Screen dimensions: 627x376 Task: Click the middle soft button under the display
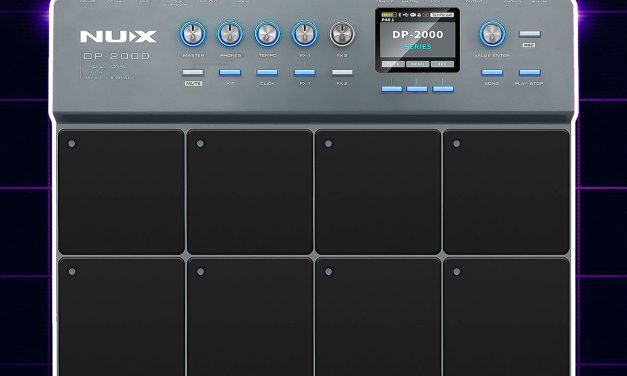tap(417, 89)
